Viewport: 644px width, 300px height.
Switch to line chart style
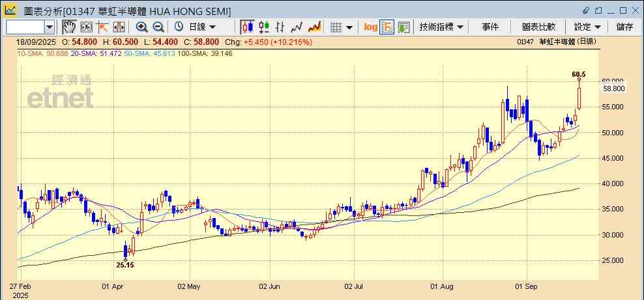[x=297, y=27]
